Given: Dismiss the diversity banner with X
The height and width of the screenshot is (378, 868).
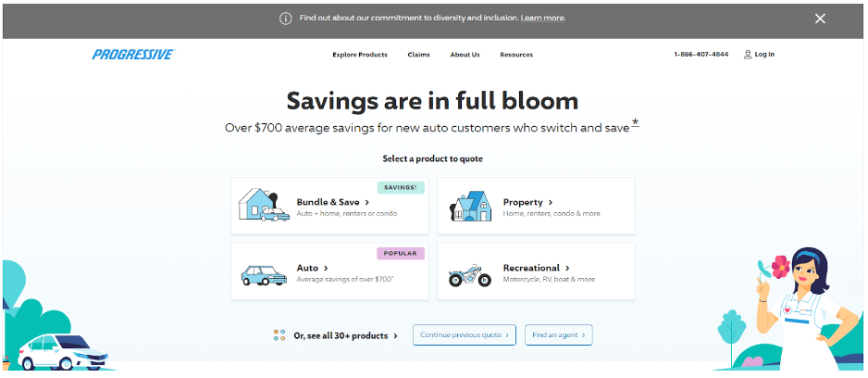Looking at the screenshot, I should tap(820, 19).
